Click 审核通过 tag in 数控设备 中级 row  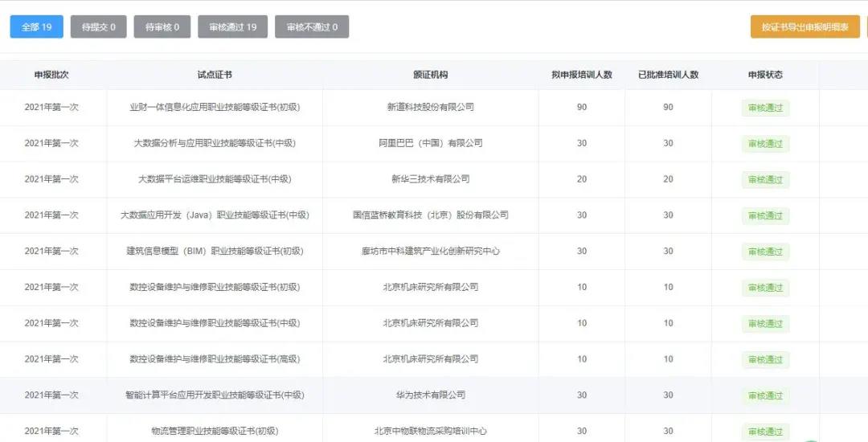coord(766,324)
